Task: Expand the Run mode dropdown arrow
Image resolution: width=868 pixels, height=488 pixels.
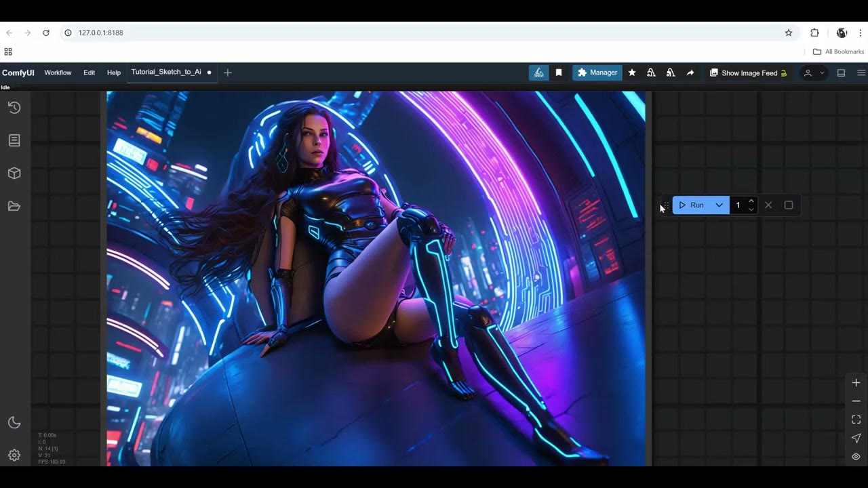Action: [719, 205]
